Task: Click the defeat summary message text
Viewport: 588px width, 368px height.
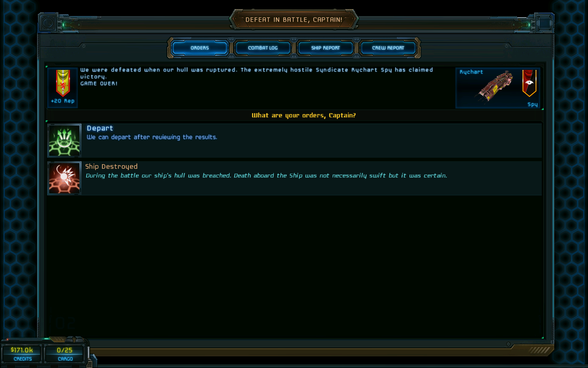Action: pyautogui.click(x=257, y=76)
